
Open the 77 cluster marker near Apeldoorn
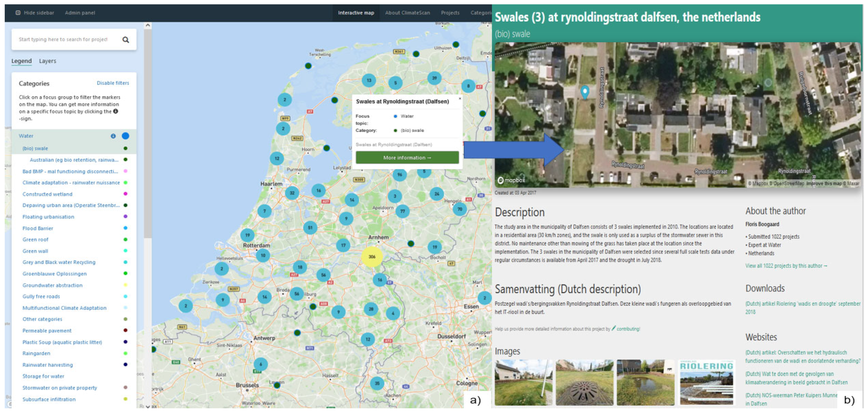(x=402, y=211)
